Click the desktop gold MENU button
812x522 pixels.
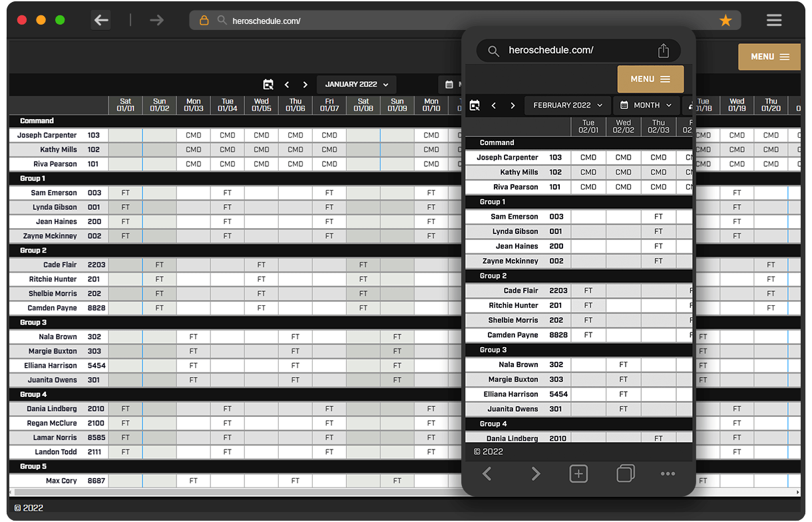[769, 57]
